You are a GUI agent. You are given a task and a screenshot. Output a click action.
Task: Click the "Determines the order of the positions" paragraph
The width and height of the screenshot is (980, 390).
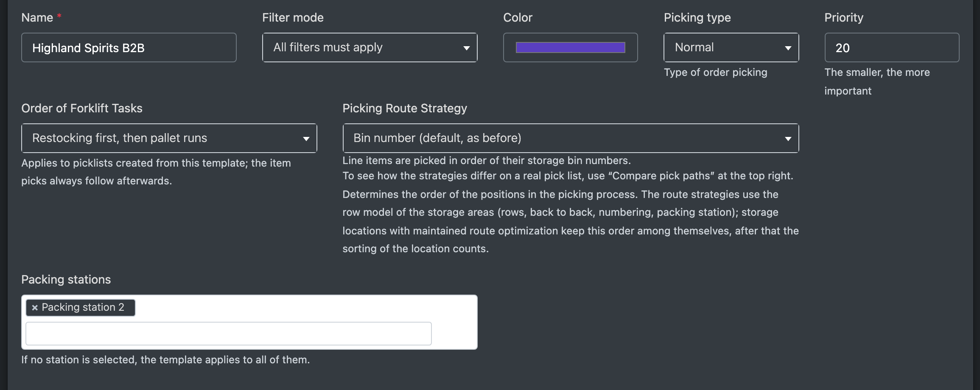pos(571,222)
